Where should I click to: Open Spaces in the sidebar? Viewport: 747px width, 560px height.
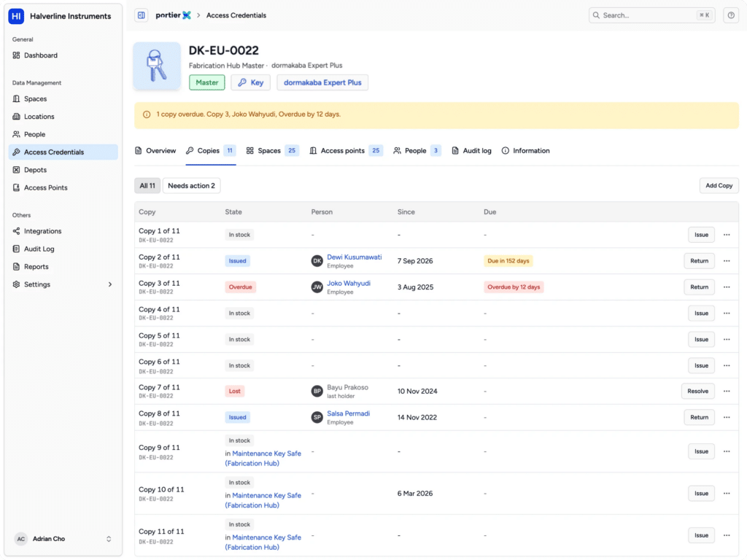click(x=63, y=98)
